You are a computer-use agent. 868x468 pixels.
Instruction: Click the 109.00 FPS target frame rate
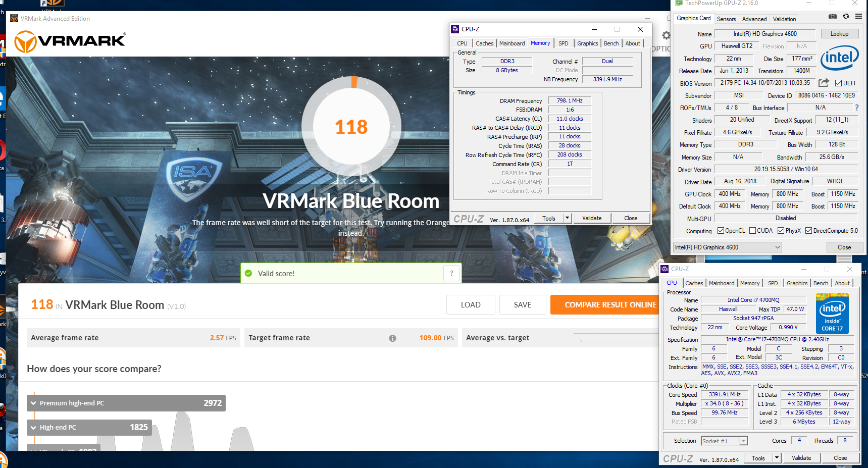[x=436, y=338]
